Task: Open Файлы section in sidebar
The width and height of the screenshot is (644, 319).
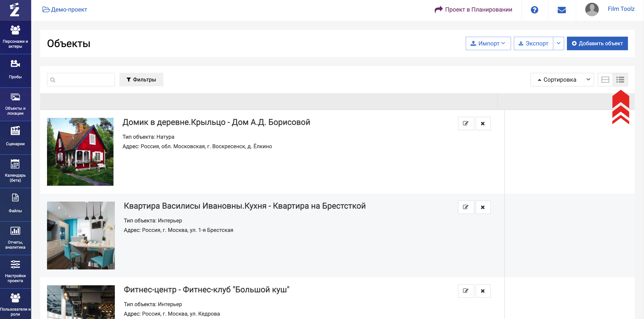Action: [x=15, y=205]
